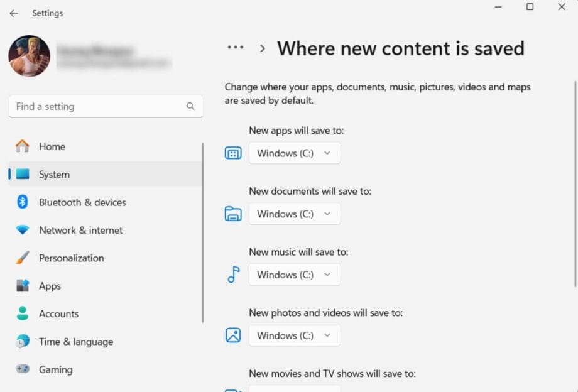Click the music note icon

[232, 275]
